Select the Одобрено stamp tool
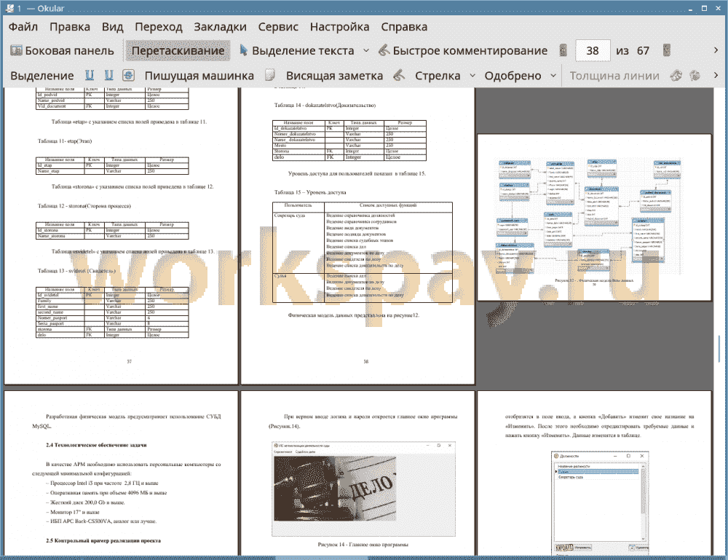Image resolution: width=728 pixels, height=560 pixels. point(513,76)
